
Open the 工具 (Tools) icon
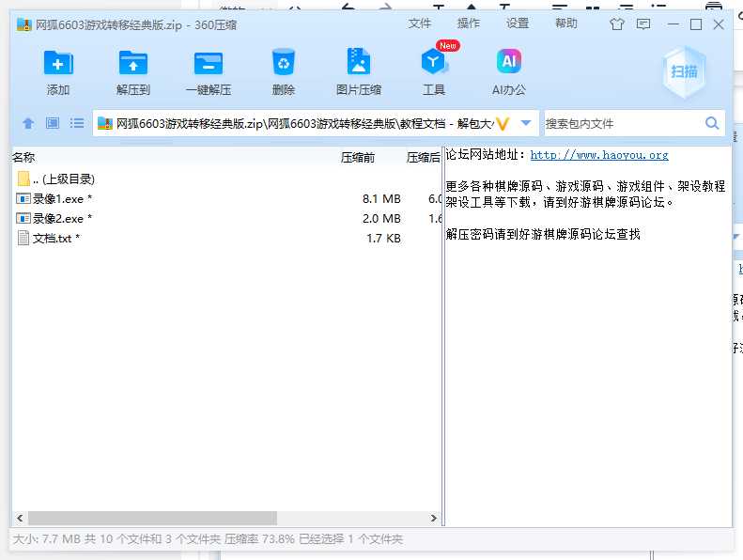[434, 62]
